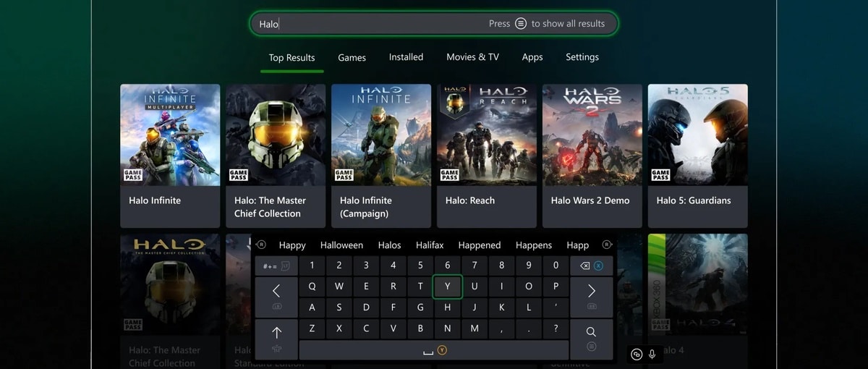
Task: Choose the 'Halos' word suggestion
Action: [x=389, y=245]
